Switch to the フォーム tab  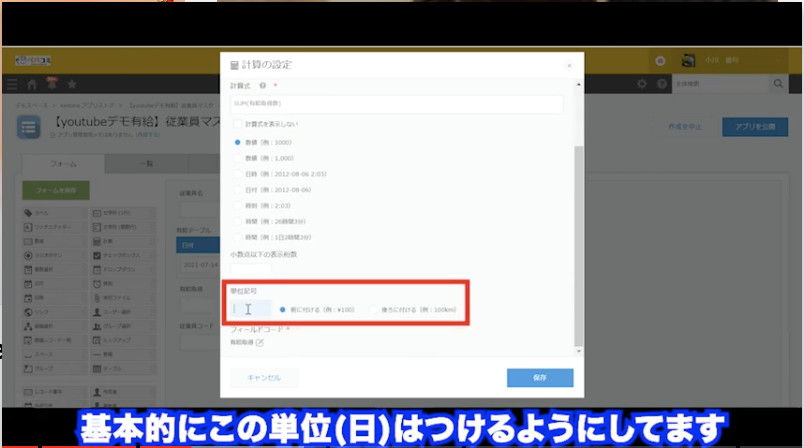point(62,163)
